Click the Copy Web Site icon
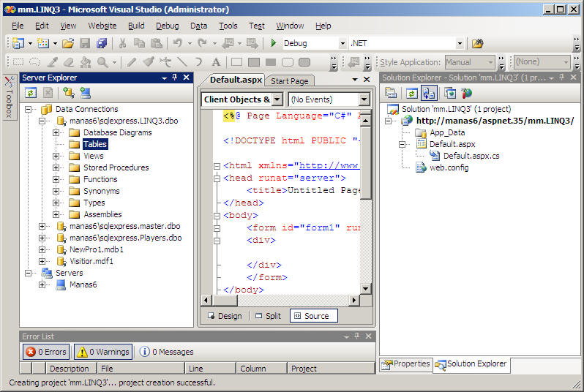 tap(450, 93)
